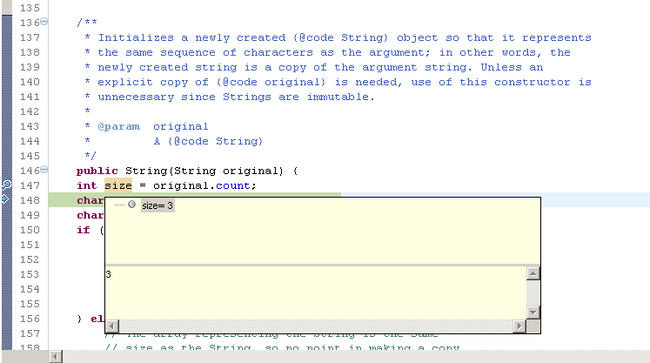Click the editor horizontal scroll left arrow
This screenshot has width=650, height=363.
click(55, 356)
